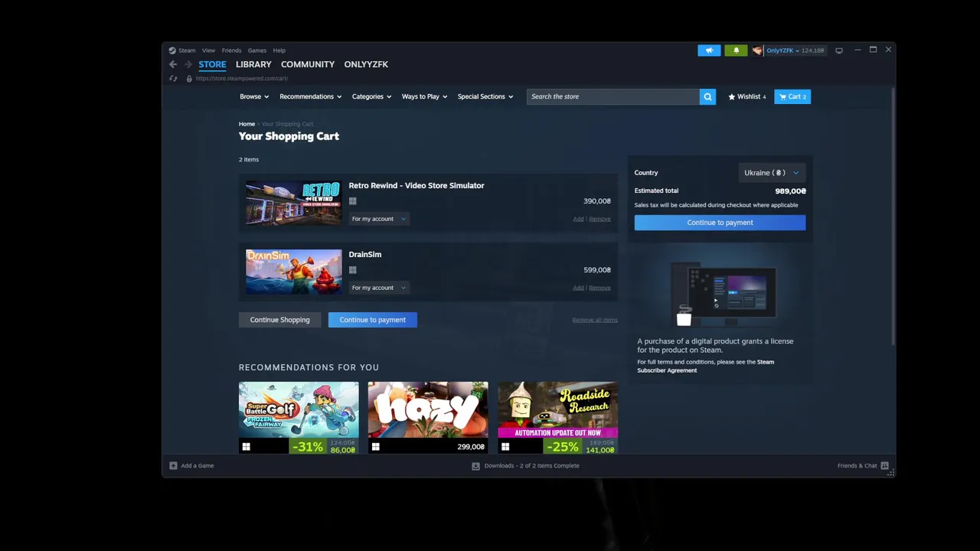Switch to the ONLYYZFK profile tab
This screenshot has height=551, width=980.
coord(366,64)
